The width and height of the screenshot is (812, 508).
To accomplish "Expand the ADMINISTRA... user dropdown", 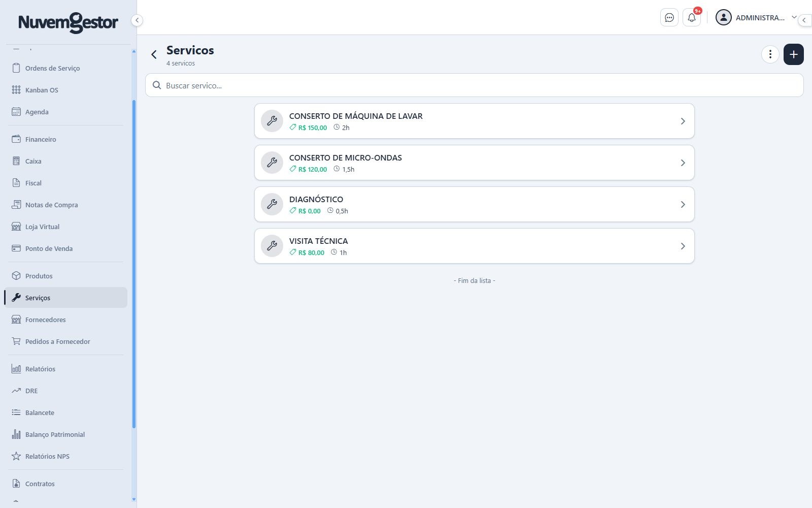I will 794,17.
